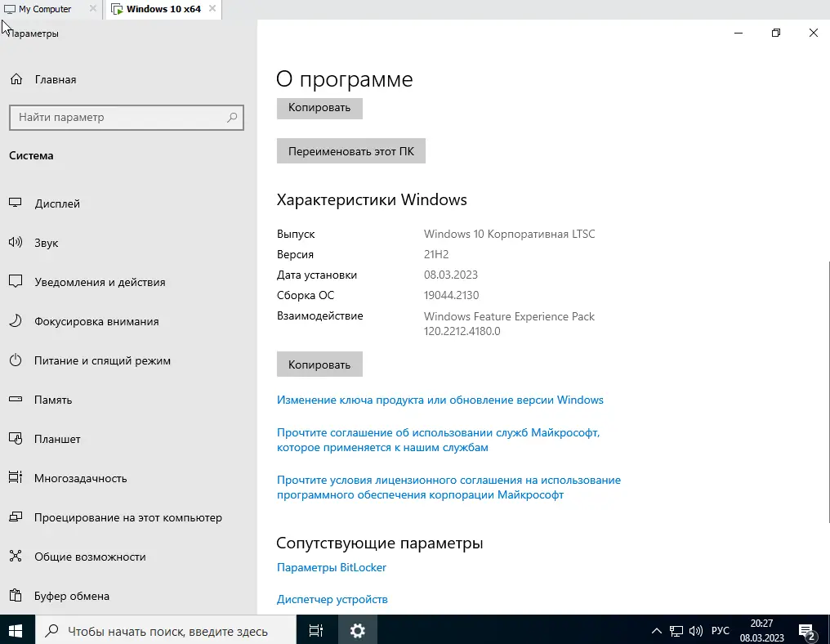This screenshot has width=830, height=644.
Task: Click Копировать button below Windows specs
Action: point(319,364)
